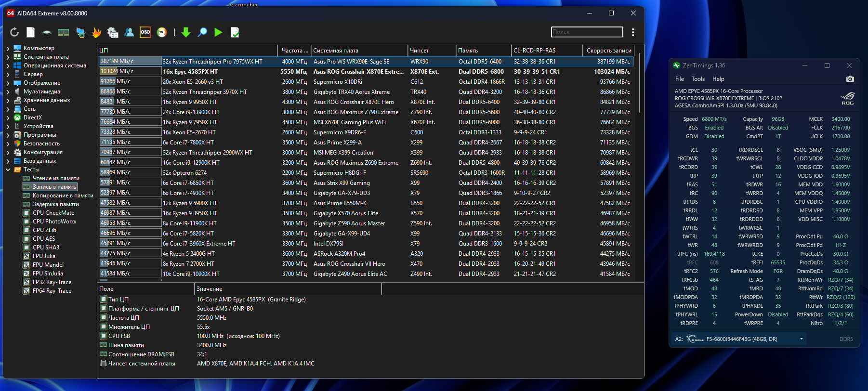Select the Устройства icon in tree
The width and height of the screenshot is (868, 391).
[x=17, y=126]
